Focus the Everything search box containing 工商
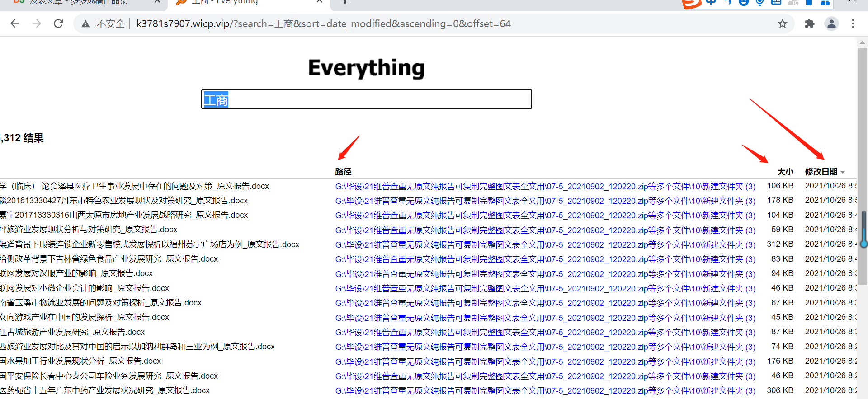Image resolution: width=868 pixels, height=399 pixels. pyautogui.click(x=366, y=99)
